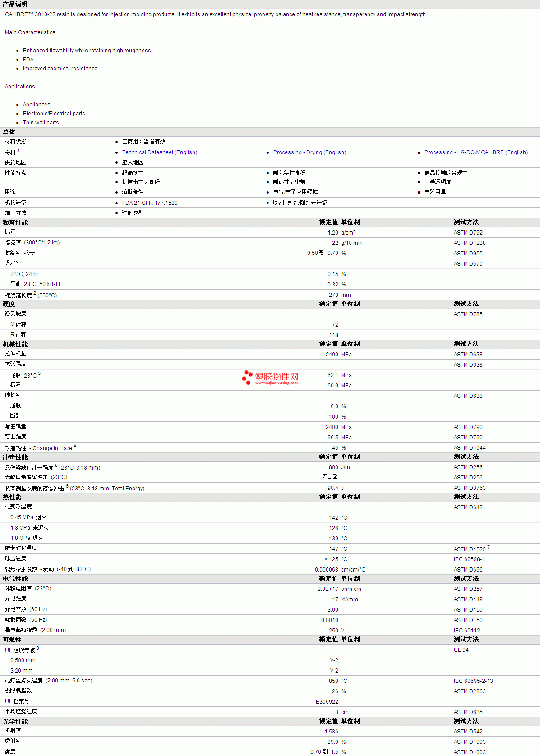Select ASTM D635 test method text
540x756 pixels.
(468, 712)
